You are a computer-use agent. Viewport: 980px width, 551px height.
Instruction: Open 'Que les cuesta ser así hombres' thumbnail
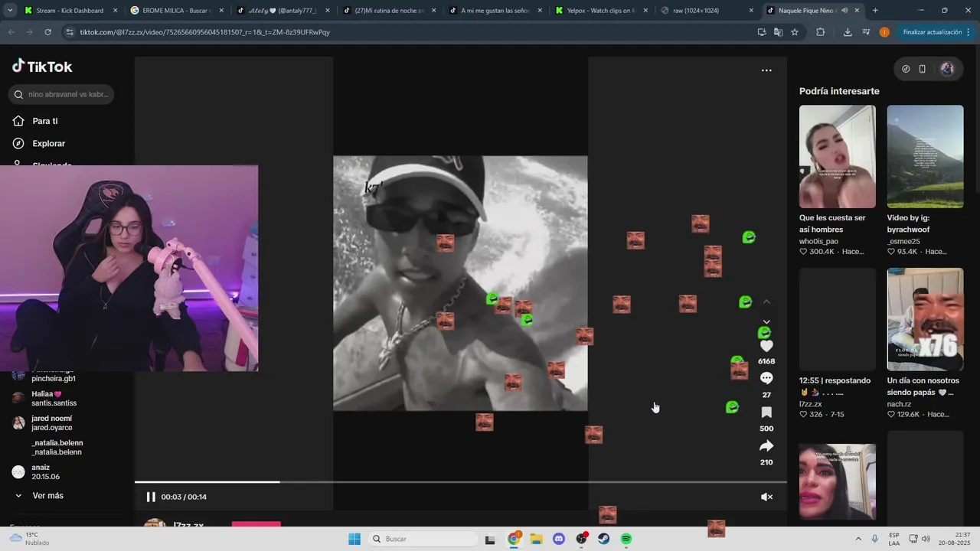pyautogui.click(x=838, y=156)
